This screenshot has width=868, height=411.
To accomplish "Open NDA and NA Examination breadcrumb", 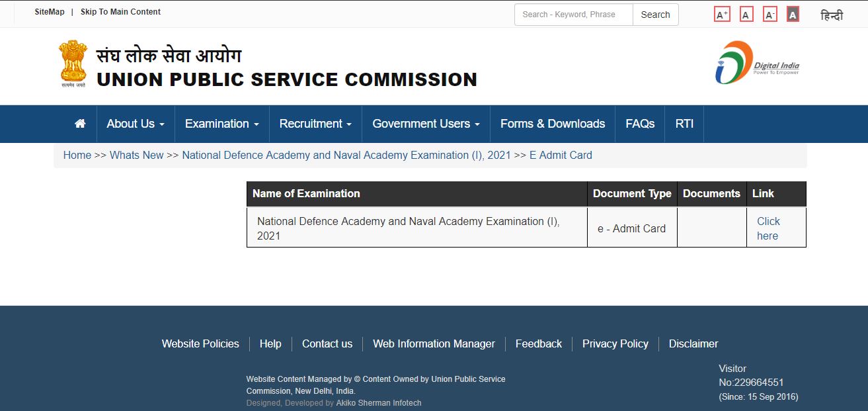I will coord(346,155).
